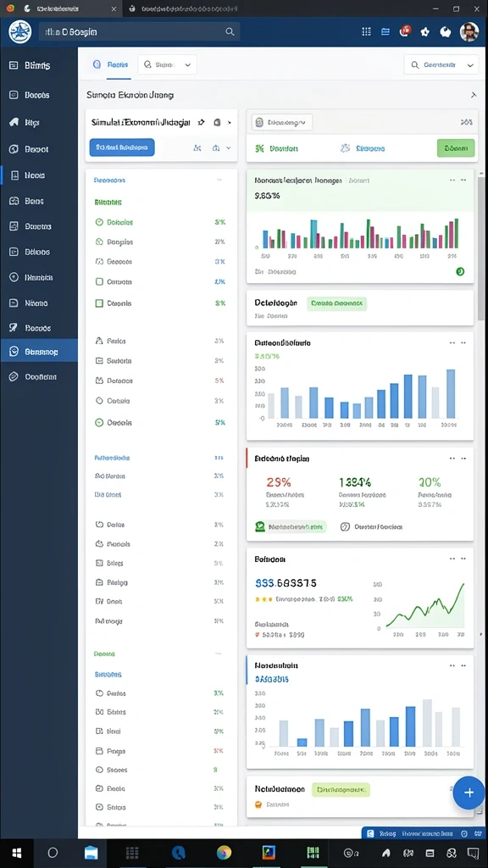Open options dots on the card with the red left accent
This screenshot has width=488, height=868.
[457, 459]
